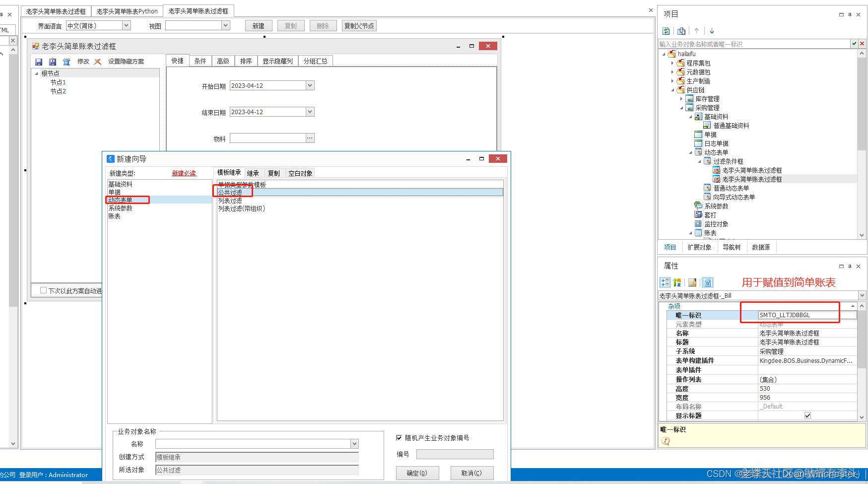Click the pin icon of 项目 panel
Image resolution: width=868 pixels, height=484 pixels.
pos(850,14)
